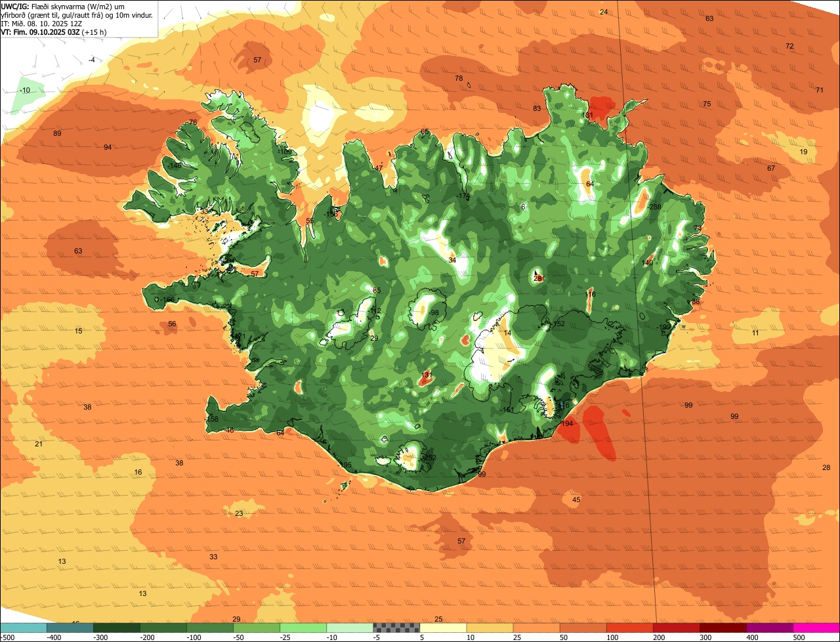Click the map value '71' at the right edge
Screen dimensions: 840x642
tap(819, 90)
